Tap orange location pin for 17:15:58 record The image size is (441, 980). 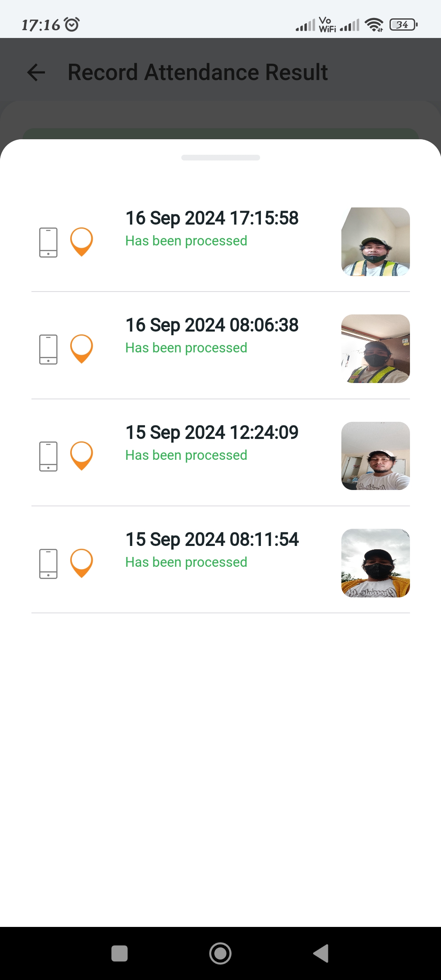point(82,241)
